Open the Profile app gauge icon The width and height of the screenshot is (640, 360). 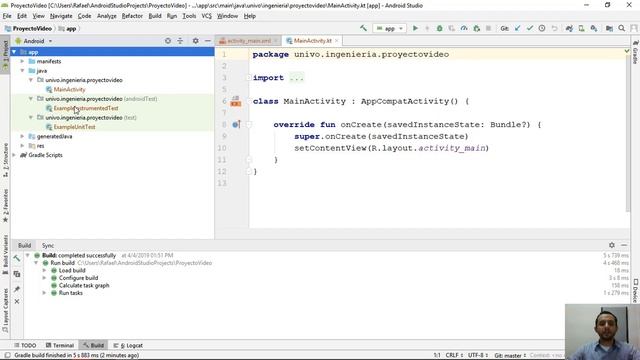coord(464,28)
